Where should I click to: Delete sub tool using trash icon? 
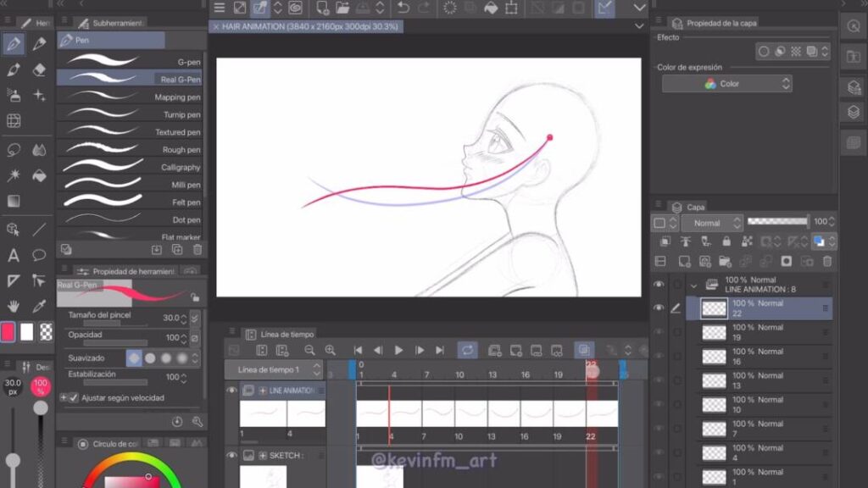coord(198,250)
